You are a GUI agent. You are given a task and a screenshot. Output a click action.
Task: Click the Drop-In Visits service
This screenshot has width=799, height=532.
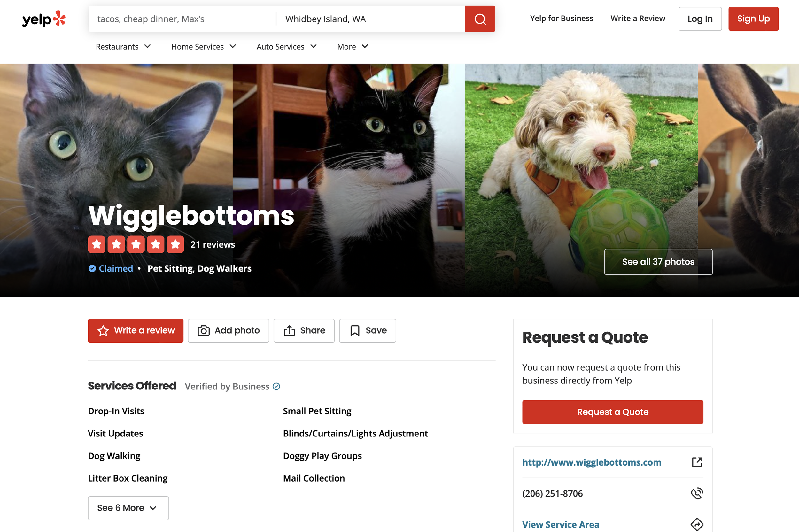pyautogui.click(x=116, y=411)
